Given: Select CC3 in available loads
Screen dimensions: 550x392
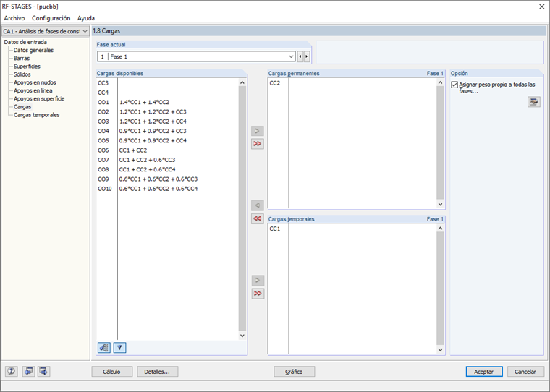Looking at the screenshot, I should [x=167, y=83].
